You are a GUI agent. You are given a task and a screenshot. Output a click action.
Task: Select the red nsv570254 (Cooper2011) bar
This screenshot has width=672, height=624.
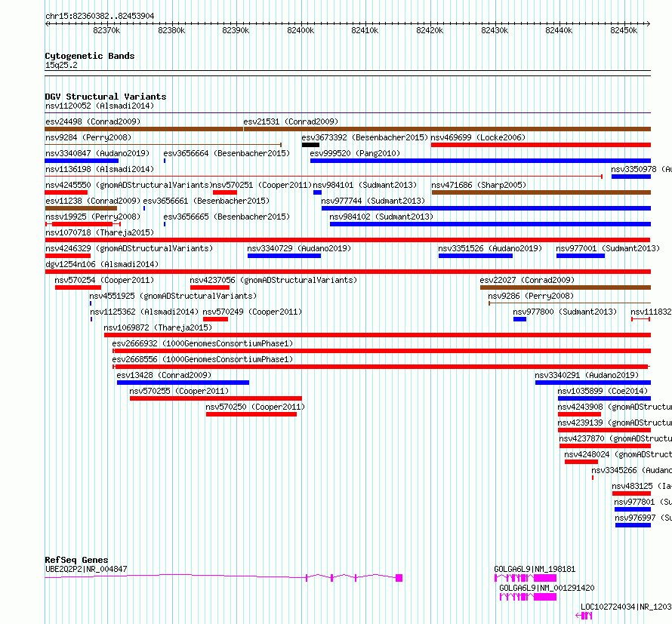[x=78, y=287]
